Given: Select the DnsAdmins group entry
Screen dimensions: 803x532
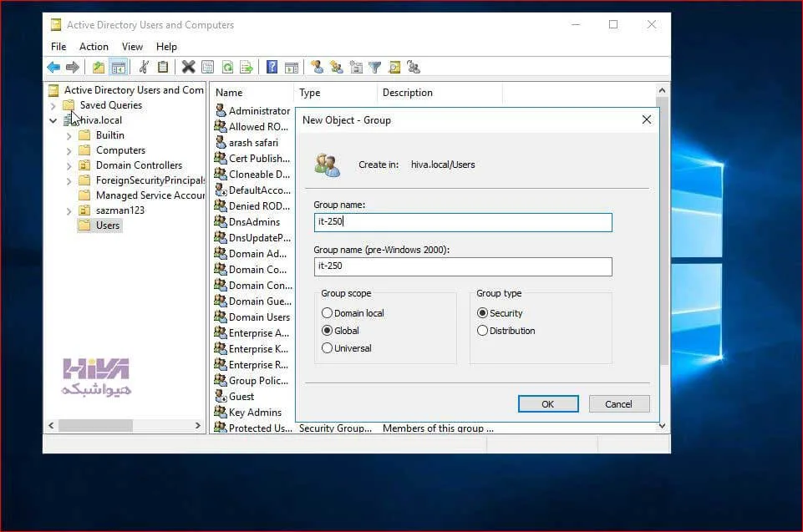Looking at the screenshot, I should click(247, 221).
